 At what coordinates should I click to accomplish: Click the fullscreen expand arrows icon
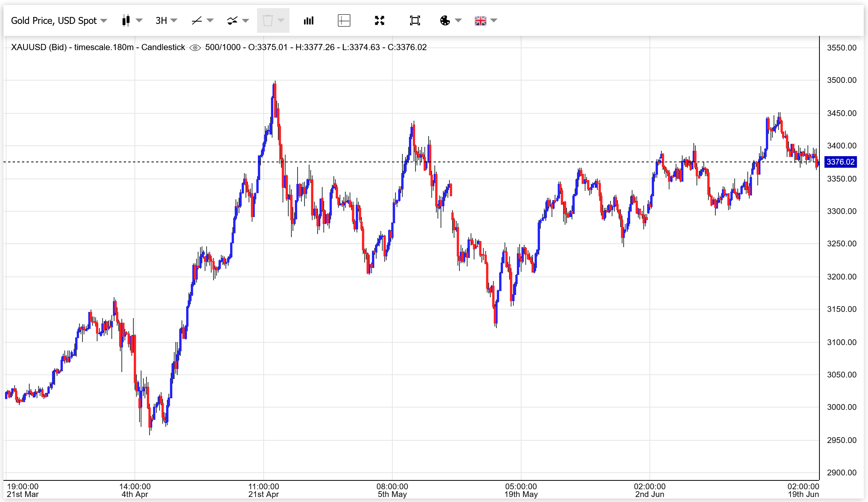(380, 20)
